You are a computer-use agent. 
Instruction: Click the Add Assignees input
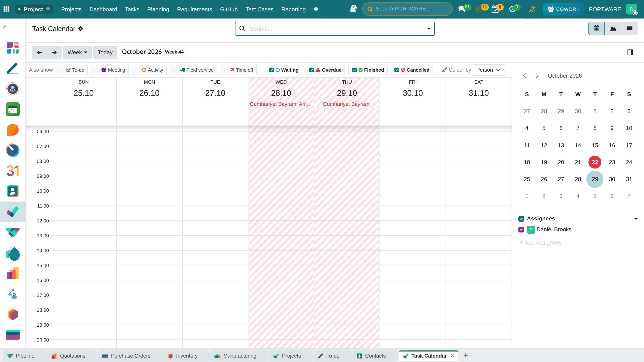[578, 243]
